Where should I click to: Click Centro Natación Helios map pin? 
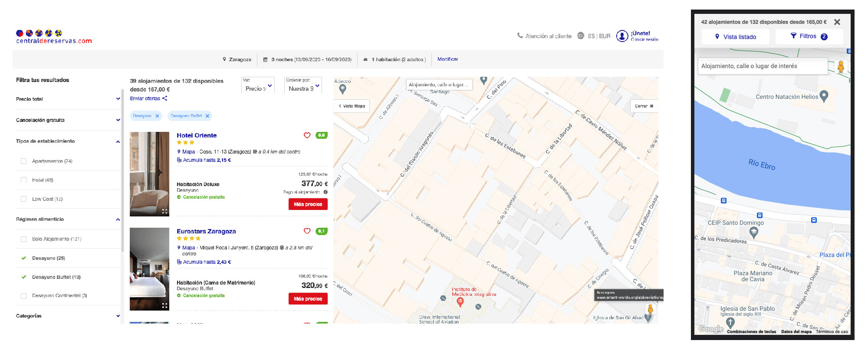click(x=824, y=96)
